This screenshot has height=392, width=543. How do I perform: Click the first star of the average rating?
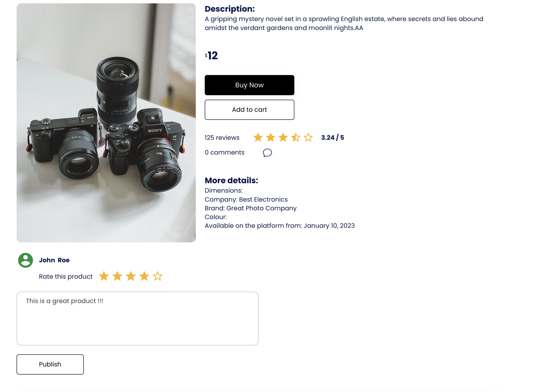tap(258, 137)
